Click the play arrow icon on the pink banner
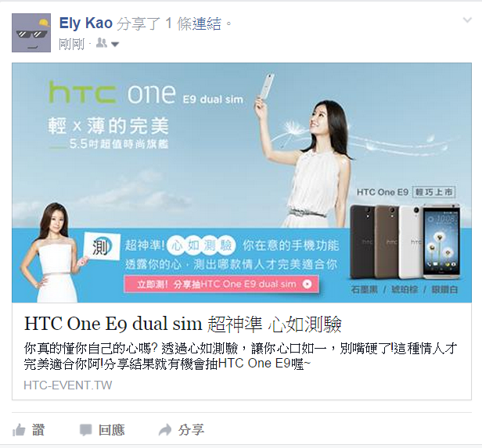Screen dimensions: 482x448 pyautogui.click(x=307, y=284)
